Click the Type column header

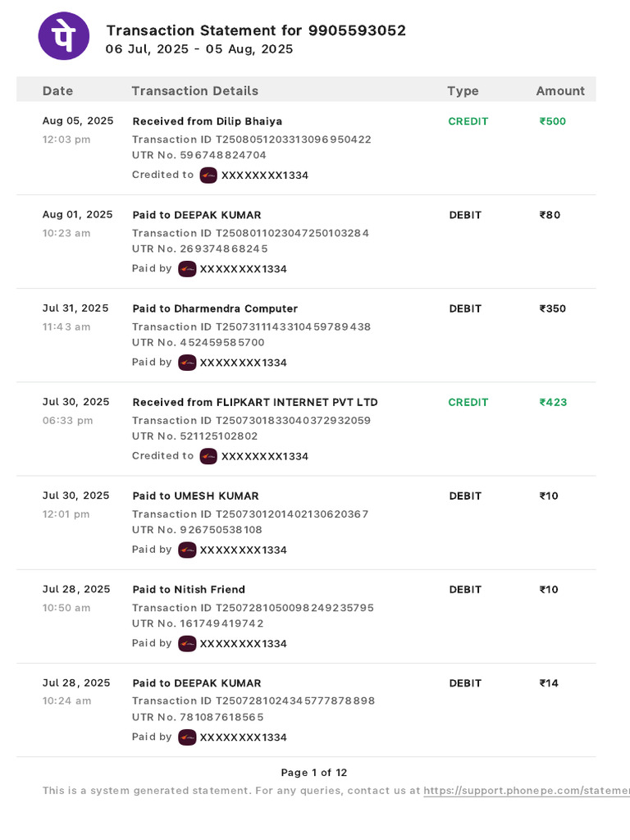463,91
